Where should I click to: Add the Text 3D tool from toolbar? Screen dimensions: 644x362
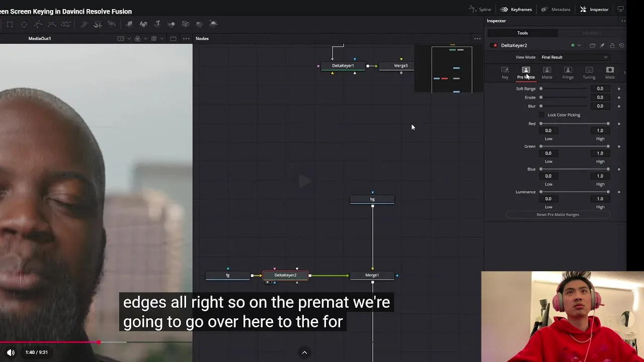tap(157, 24)
